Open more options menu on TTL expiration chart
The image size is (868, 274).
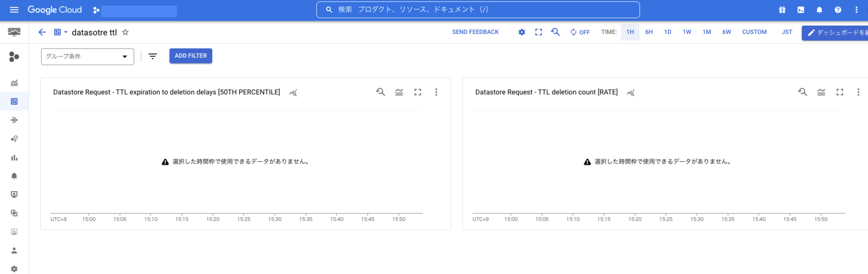tap(436, 92)
